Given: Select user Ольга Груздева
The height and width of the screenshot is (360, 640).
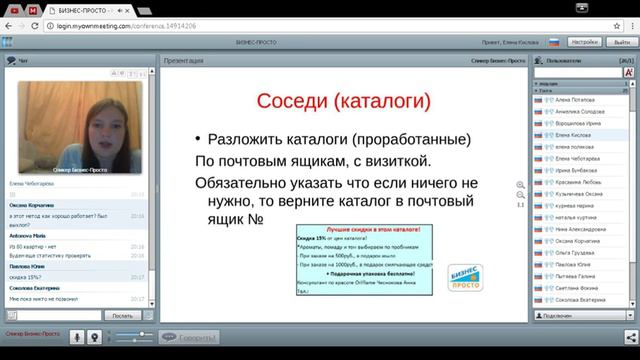Looking at the screenshot, I should click(581, 253).
